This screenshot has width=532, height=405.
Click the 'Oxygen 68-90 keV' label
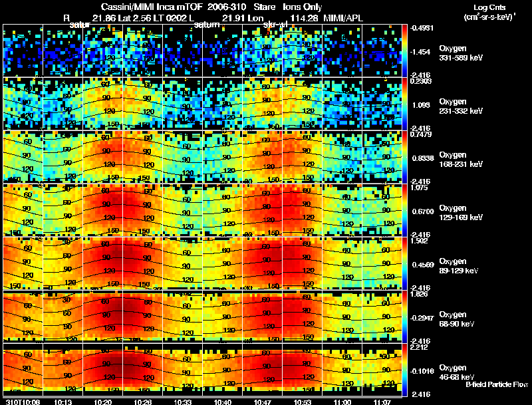tap(457, 319)
